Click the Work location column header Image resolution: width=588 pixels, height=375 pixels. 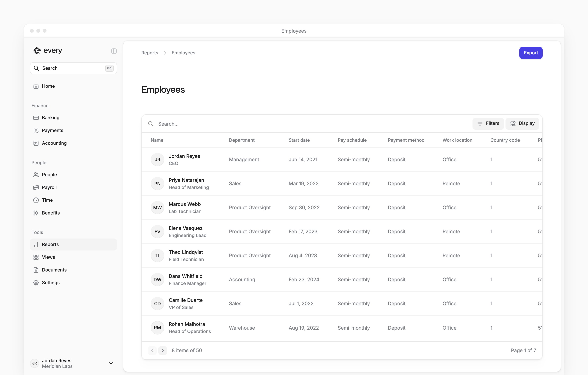click(457, 140)
